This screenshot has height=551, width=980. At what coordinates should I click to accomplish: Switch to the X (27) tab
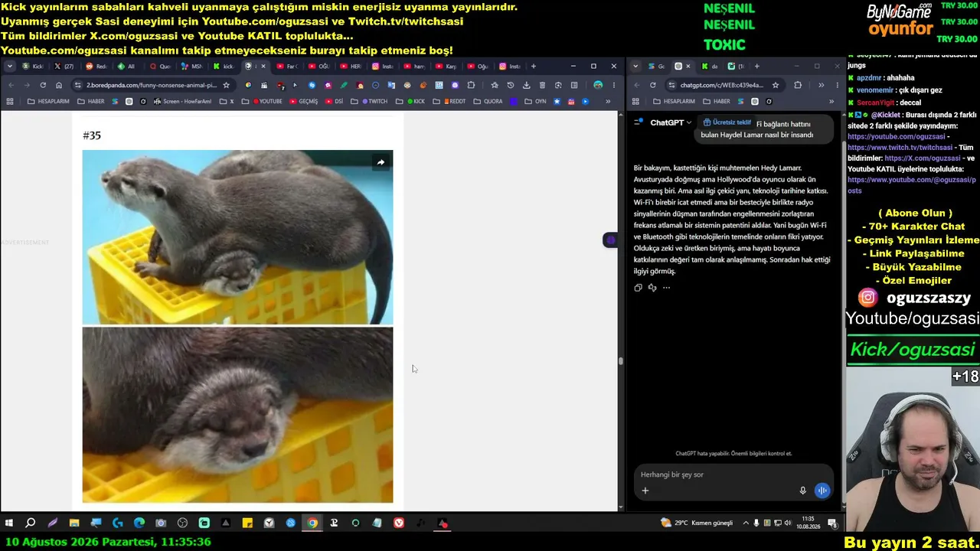click(x=64, y=67)
